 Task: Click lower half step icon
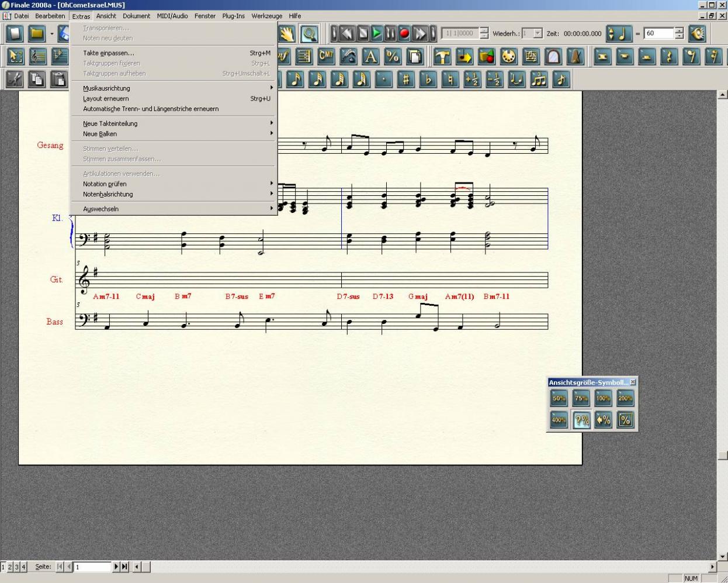point(494,79)
